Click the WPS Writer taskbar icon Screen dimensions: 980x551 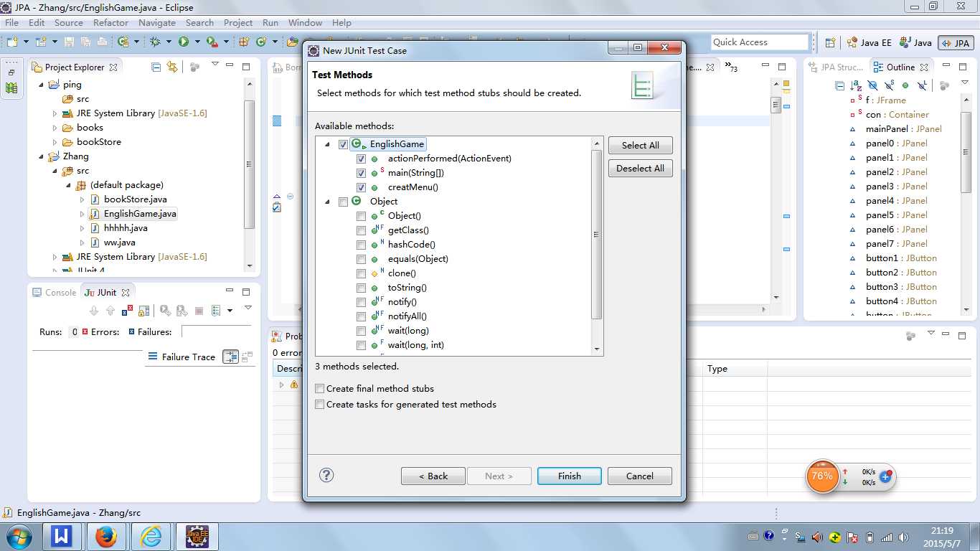(x=61, y=537)
